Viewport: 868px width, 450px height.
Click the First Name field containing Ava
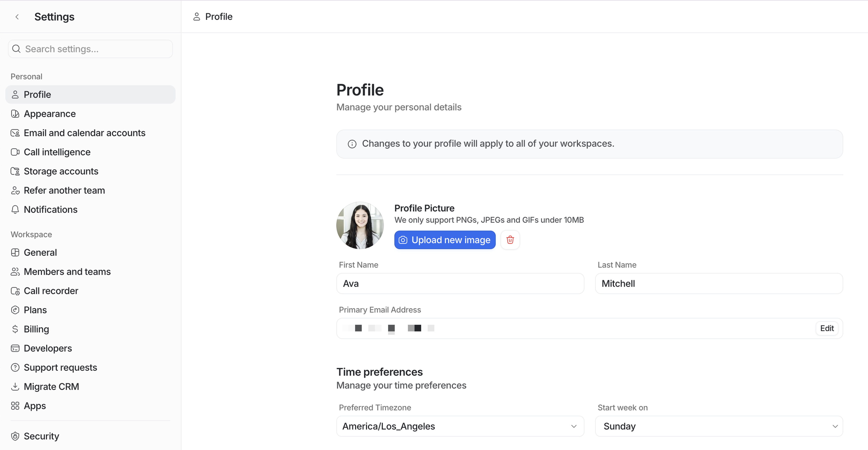point(460,284)
